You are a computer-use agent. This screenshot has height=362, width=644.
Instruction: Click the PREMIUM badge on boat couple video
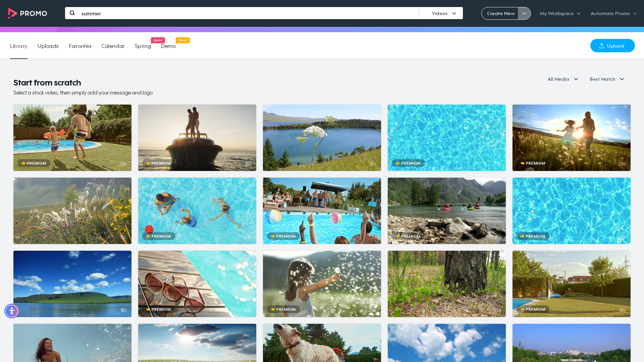click(x=159, y=163)
